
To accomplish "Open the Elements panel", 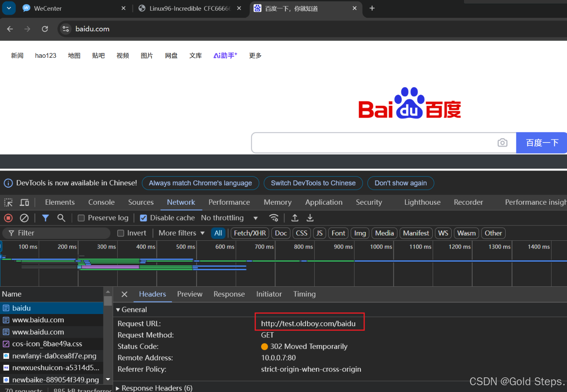I will (60, 202).
